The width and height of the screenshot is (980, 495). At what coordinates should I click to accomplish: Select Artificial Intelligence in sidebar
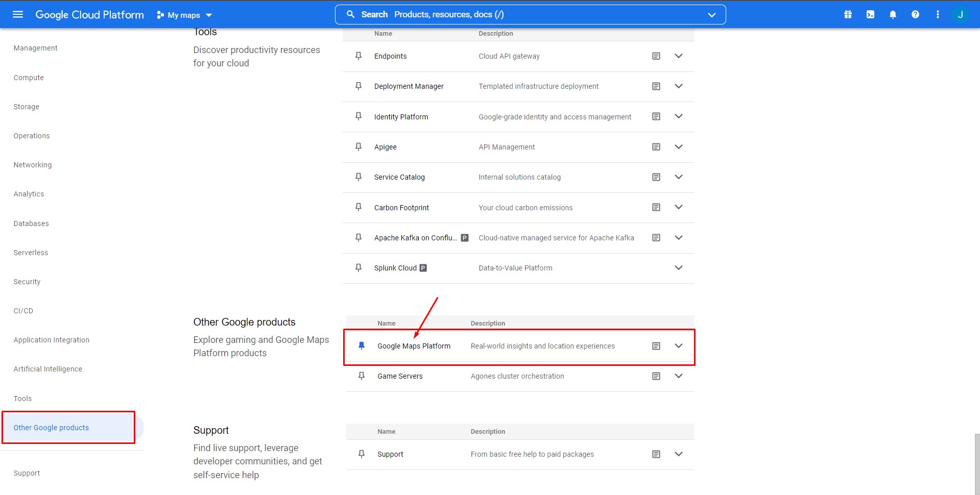click(47, 369)
